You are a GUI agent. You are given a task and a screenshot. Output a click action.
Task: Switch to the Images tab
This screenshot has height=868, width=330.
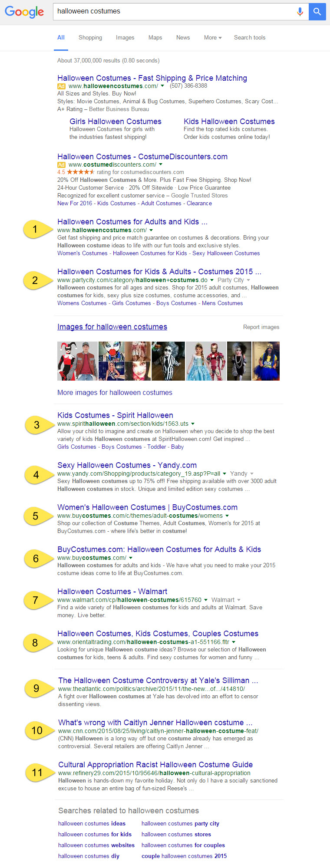tap(125, 38)
